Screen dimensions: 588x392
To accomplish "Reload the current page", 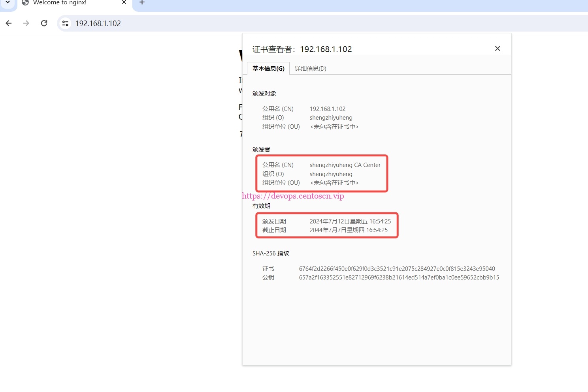I will (x=44, y=23).
